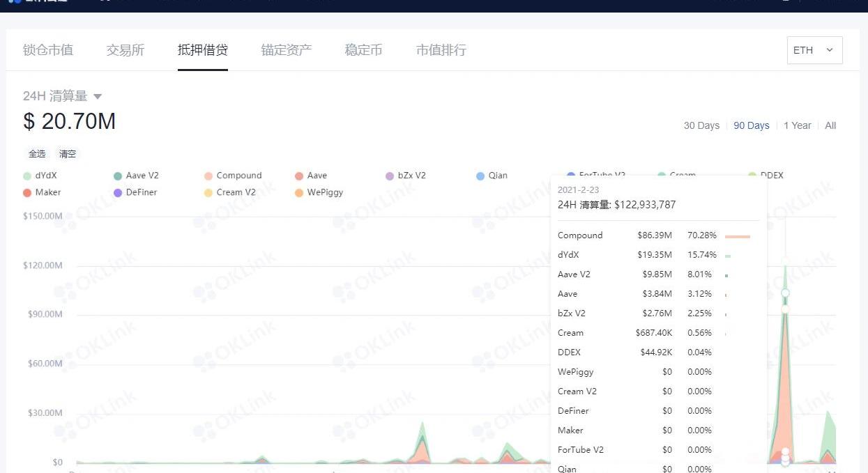Screen dimensions: 868x473
Task: Toggle bZx V2 legend marker
Action: click(390, 176)
